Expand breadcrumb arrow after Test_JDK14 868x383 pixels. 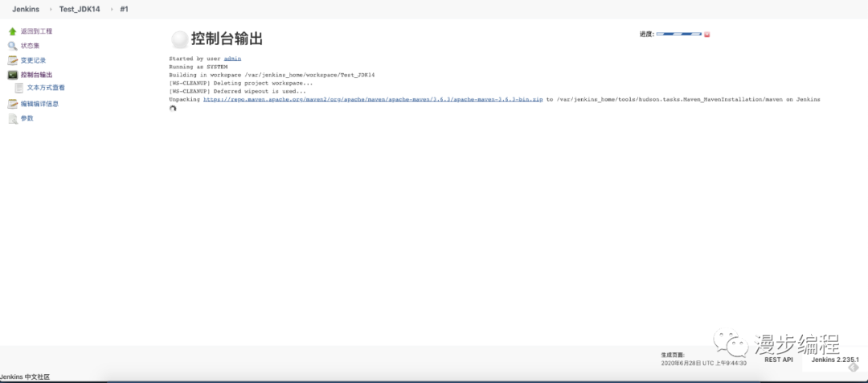coord(110,10)
